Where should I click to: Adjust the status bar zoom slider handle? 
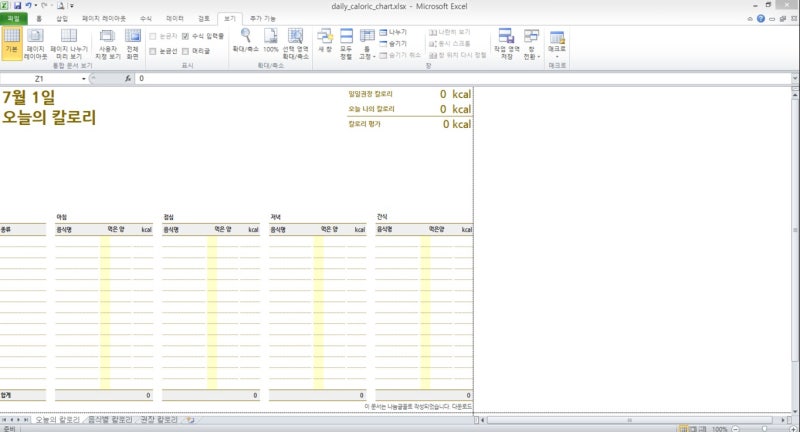click(x=764, y=429)
